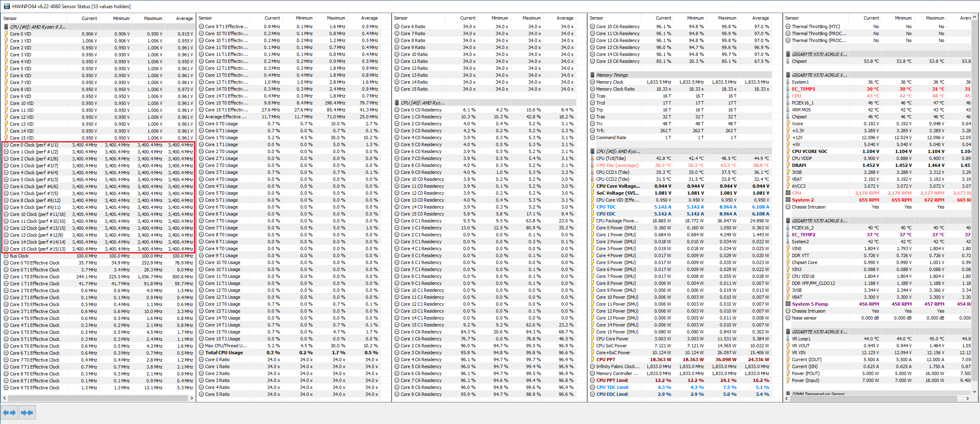Click the bolt icon beside CPU PPT
Viewport: 980px width, 424px height.
tap(592, 360)
